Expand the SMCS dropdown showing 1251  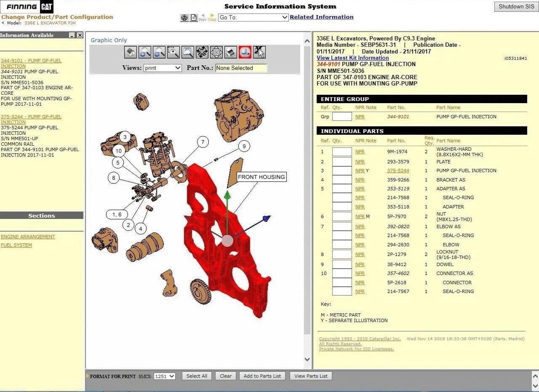165,376
